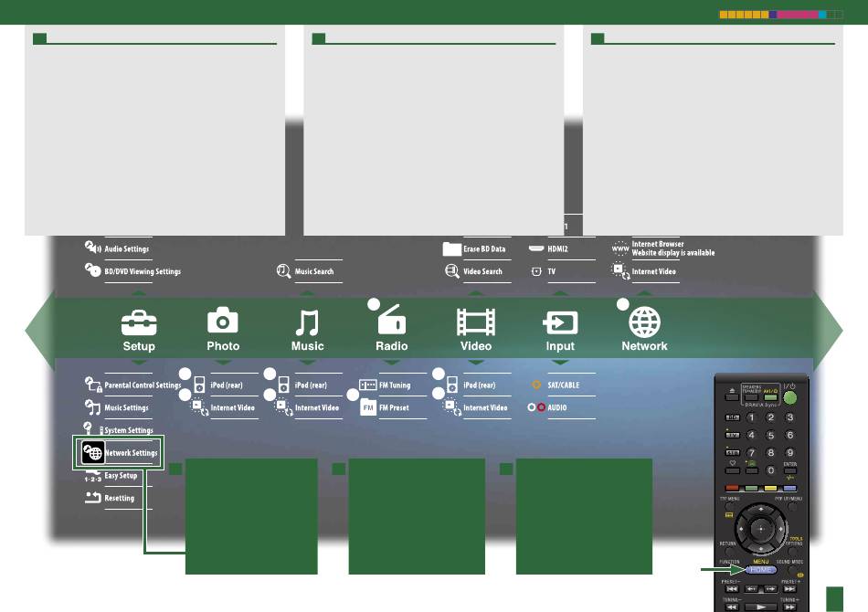Image resolution: width=868 pixels, height=612 pixels.
Task: Hit the blue HOME button on the remote
Action: 760,570
